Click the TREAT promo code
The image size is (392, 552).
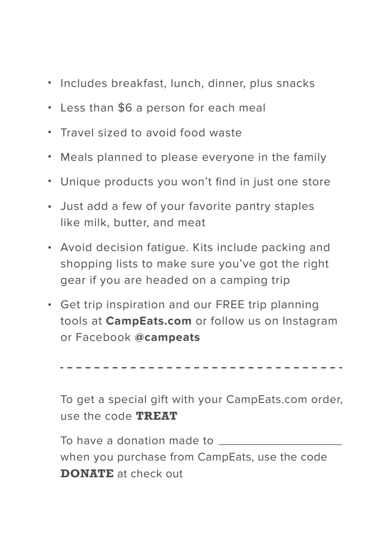click(x=156, y=416)
